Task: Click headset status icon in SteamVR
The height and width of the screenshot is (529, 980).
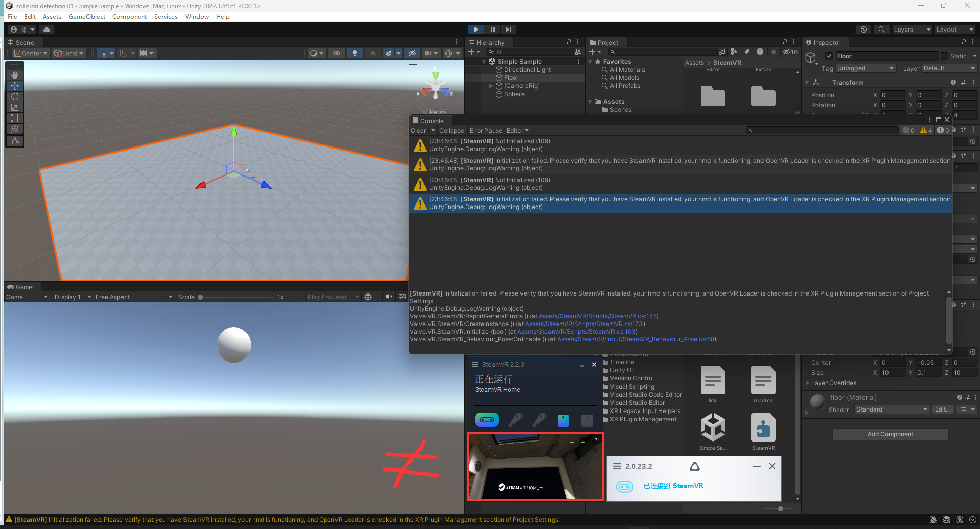Action: [x=487, y=420]
